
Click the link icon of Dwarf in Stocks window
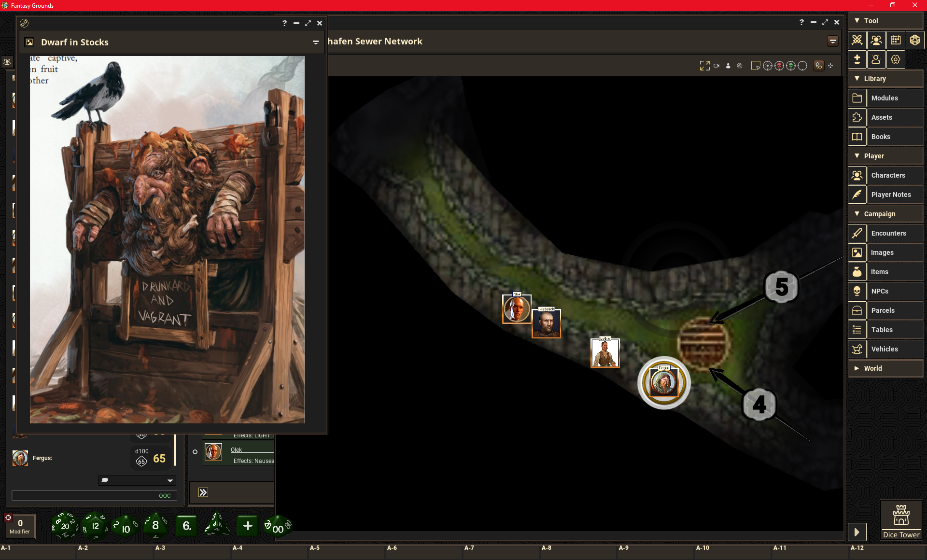24,23
